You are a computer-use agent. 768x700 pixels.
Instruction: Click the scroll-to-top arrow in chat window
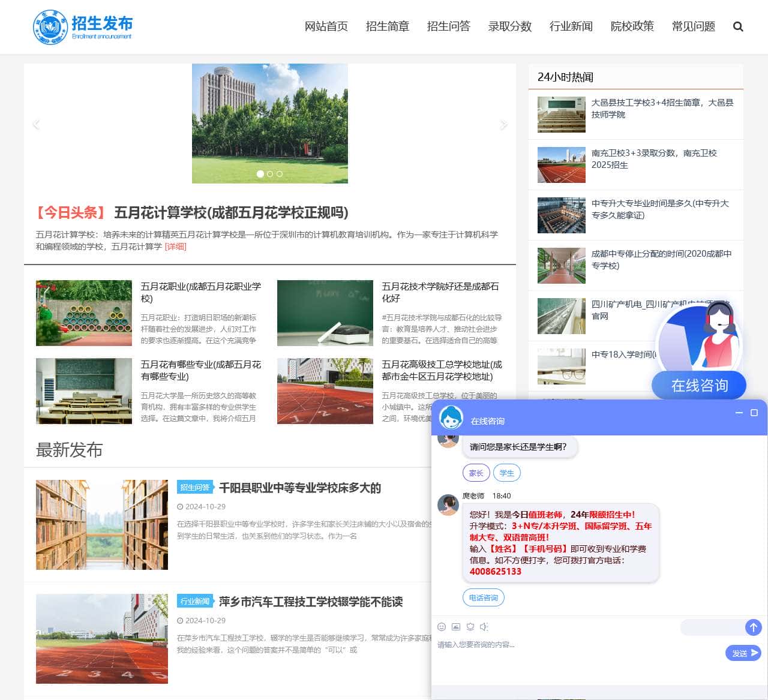pos(754,627)
